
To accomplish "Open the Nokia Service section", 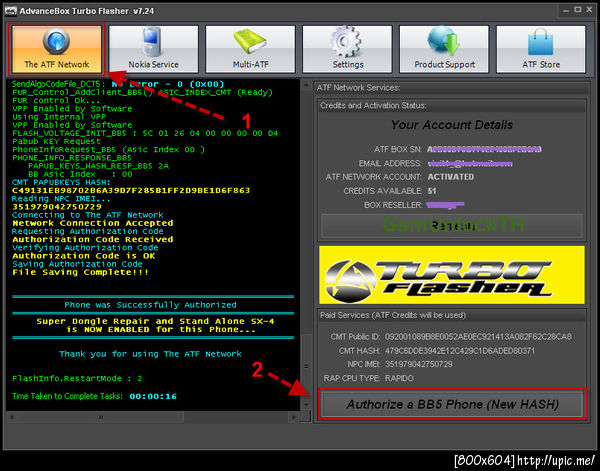I will [153, 49].
